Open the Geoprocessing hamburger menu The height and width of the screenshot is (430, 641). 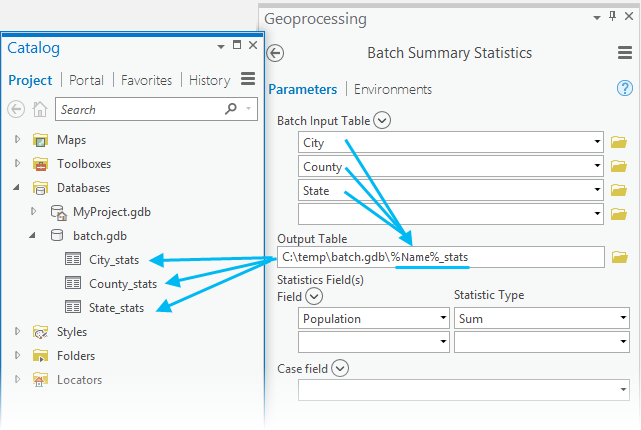624,53
